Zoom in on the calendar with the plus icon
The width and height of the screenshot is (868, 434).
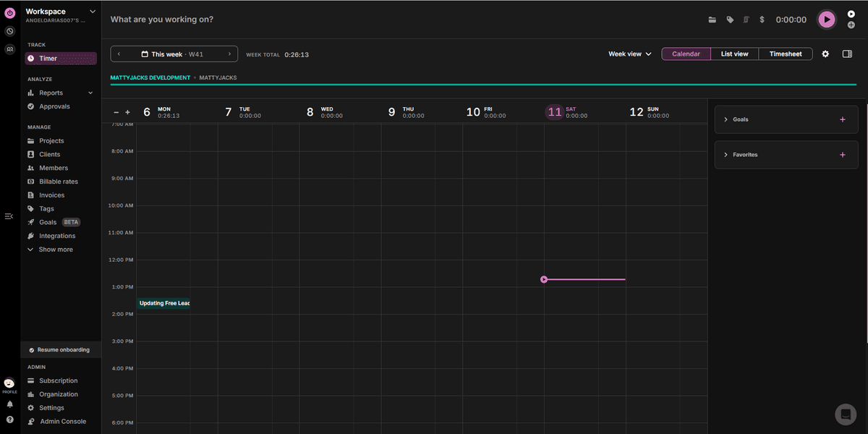tap(127, 112)
